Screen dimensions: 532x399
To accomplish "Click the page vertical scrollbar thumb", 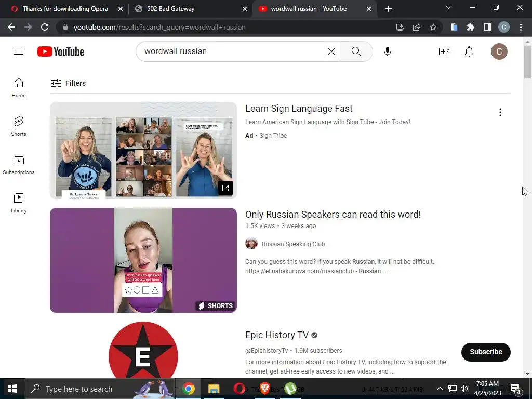I will coord(527,62).
